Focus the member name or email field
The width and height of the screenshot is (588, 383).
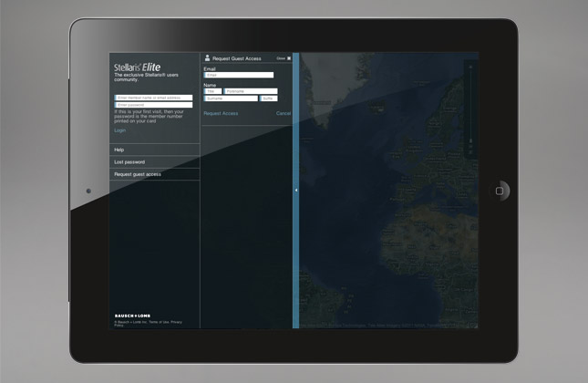pos(153,98)
